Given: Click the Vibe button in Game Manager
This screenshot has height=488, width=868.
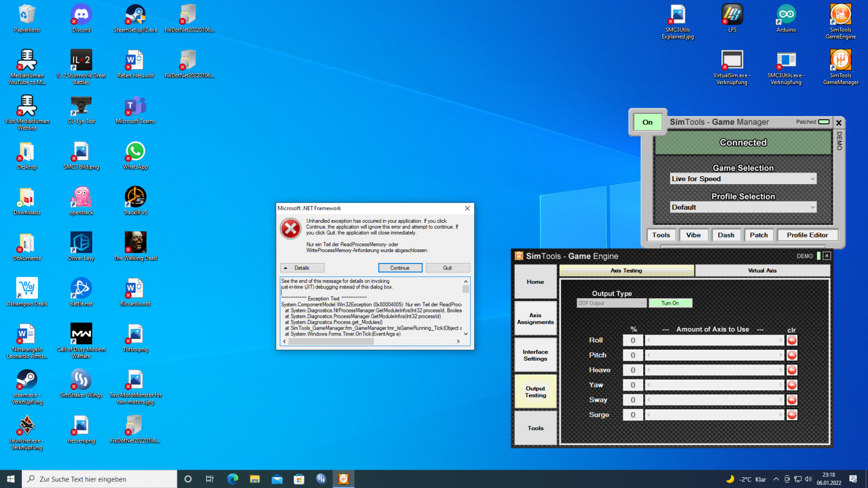Looking at the screenshot, I should (x=693, y=235).
